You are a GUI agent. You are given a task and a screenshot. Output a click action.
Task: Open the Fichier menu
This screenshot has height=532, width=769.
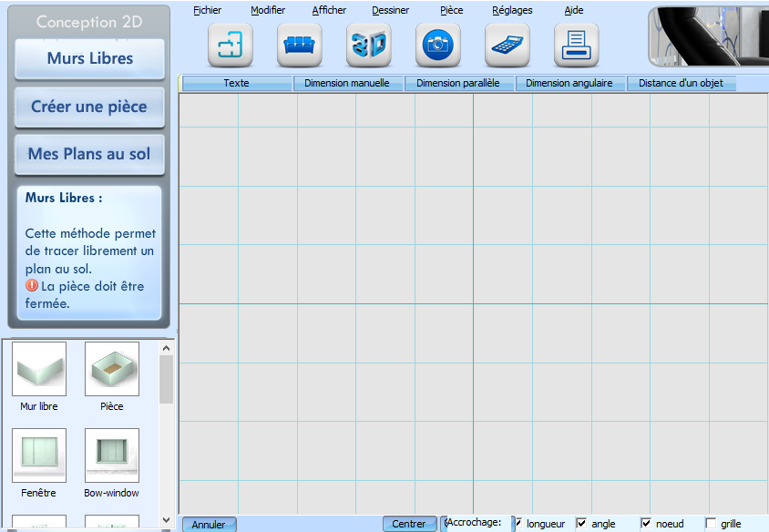[x=207, y=10]
